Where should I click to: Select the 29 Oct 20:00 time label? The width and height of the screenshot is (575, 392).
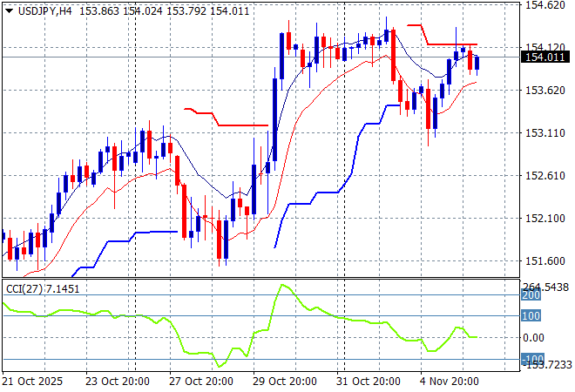(285, 382)
